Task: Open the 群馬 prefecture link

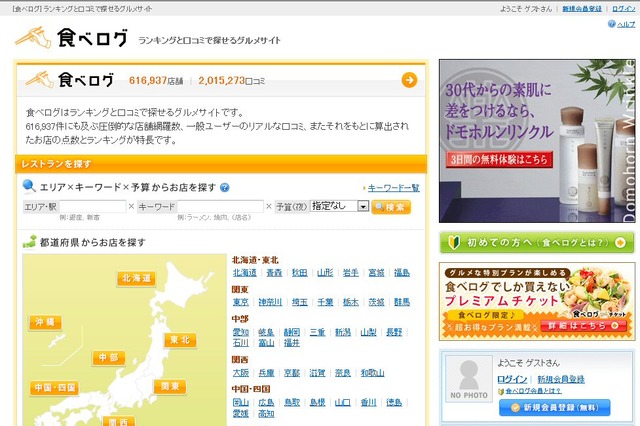Action: pyautogui.click(x=402, y=302)
